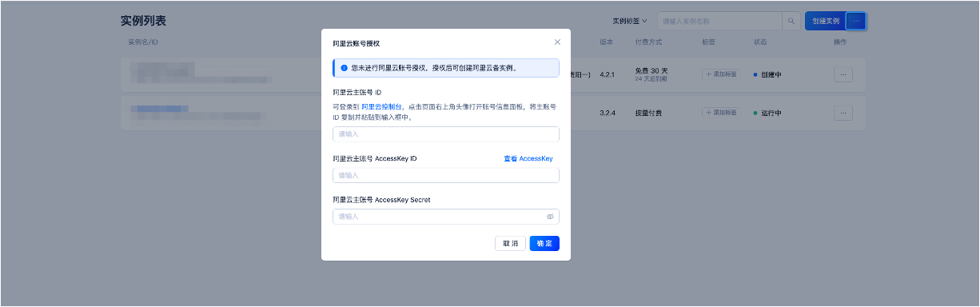
Task: Open actions menu for the 创建中 instance
Action: (843, 74)
